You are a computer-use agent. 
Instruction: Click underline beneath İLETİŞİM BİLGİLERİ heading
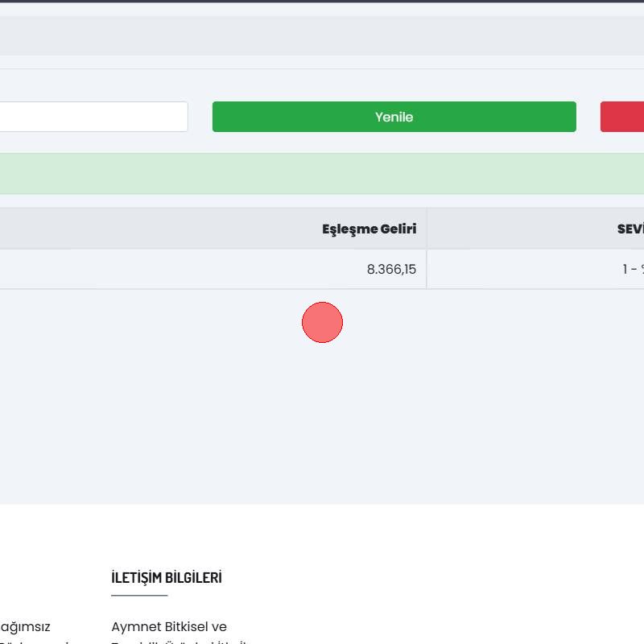[x=139, y=596]
